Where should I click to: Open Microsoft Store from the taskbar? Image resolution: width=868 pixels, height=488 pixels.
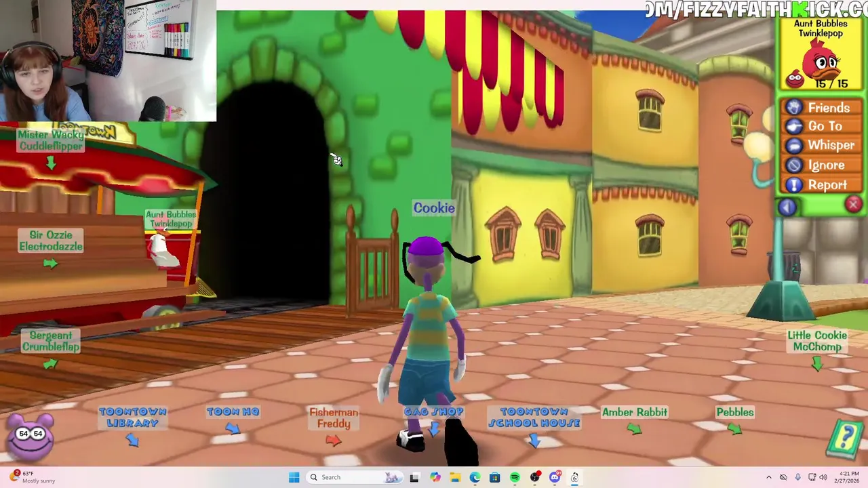tap(494, 477)
